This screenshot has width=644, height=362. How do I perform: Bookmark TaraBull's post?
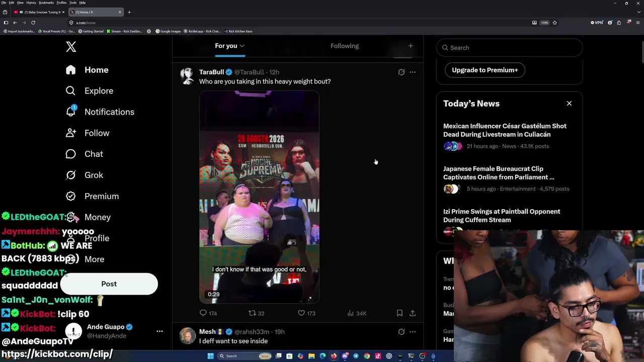(x=399, y=313)
